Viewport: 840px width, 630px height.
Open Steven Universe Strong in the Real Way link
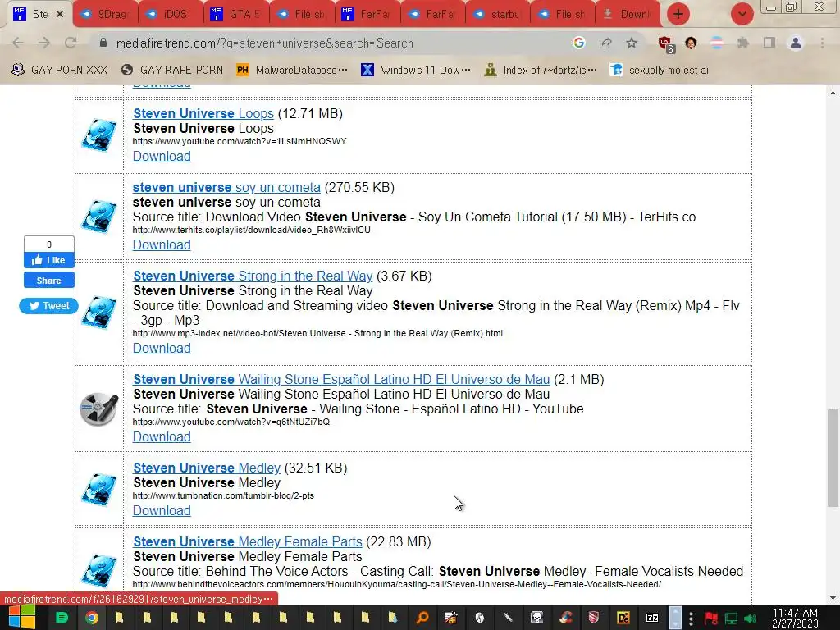253,276
